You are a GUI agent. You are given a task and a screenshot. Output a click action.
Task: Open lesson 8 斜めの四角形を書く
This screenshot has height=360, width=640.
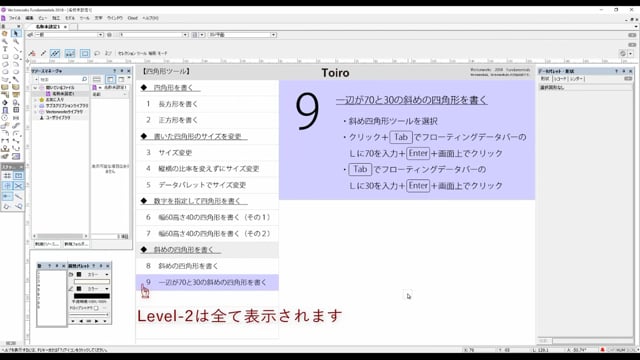coord(207,266)
